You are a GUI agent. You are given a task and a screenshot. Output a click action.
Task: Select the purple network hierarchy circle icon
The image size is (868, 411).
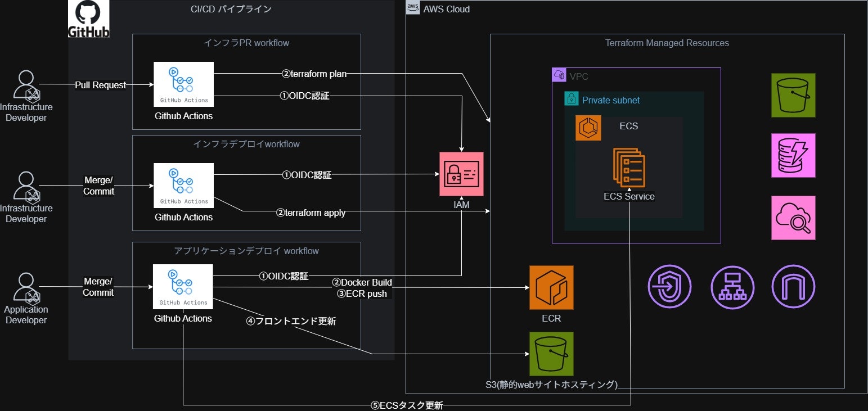pyautogui.click(x=732, y=286)
